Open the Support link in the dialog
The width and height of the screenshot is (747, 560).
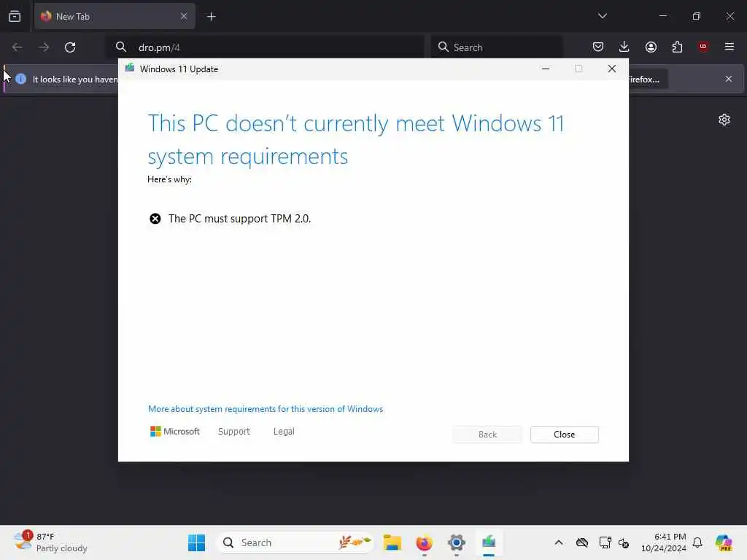coord(234,432)
